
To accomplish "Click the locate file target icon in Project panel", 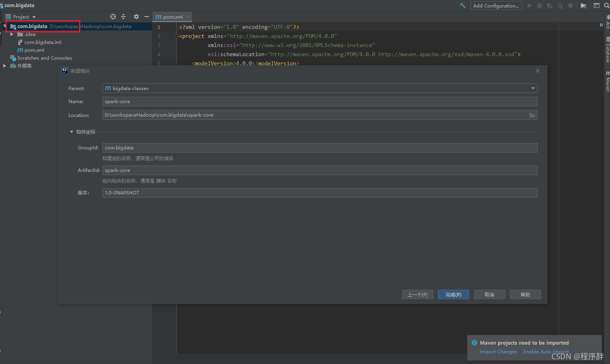I will pos(113,17).
